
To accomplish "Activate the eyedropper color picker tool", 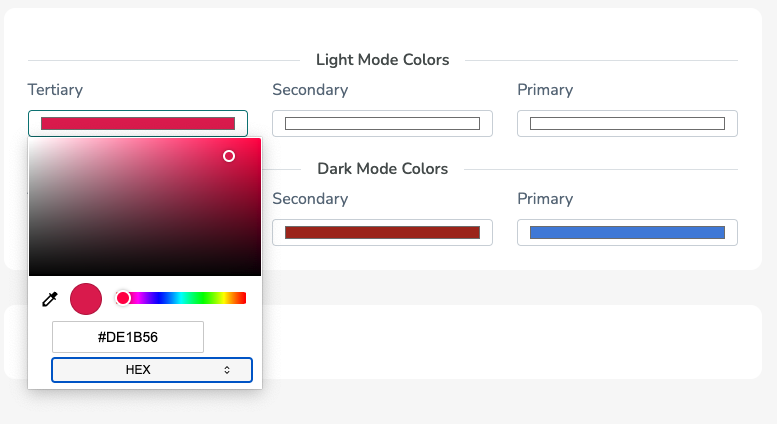I will (50, 299).
